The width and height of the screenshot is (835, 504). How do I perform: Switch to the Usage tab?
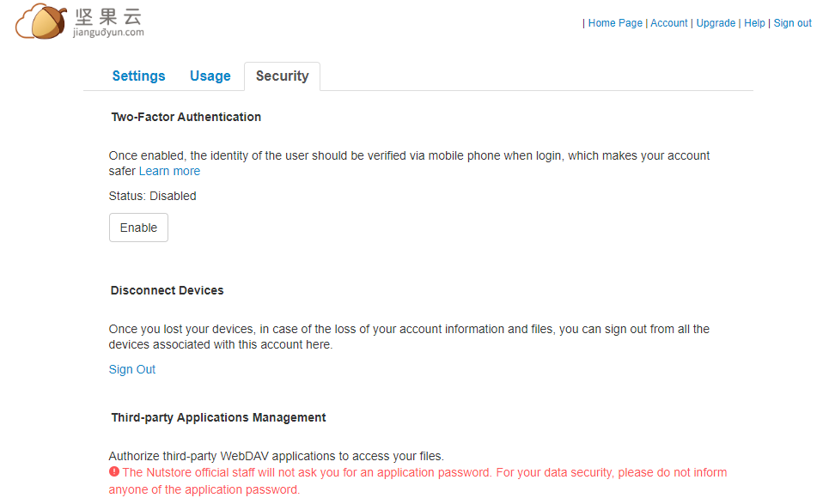(x=210, y=76)
